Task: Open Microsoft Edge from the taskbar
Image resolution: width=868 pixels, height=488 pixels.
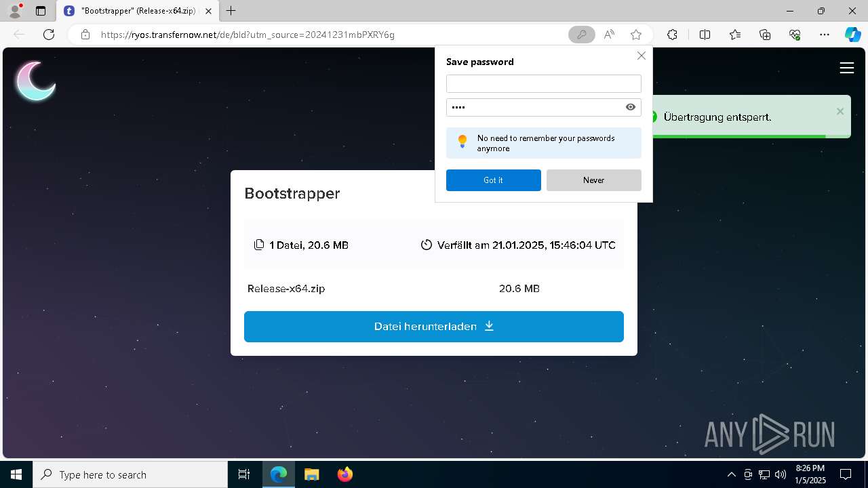Action: [279, 474]
